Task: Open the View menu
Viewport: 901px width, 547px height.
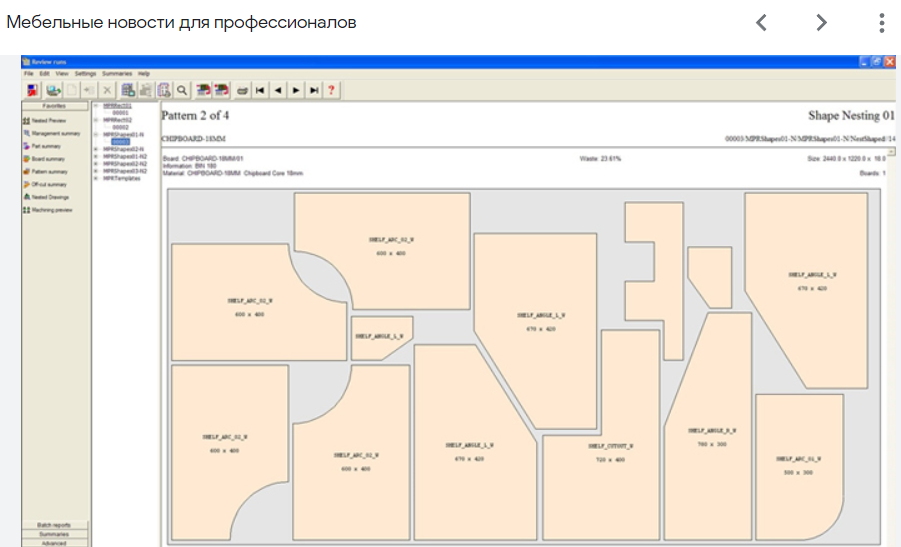Action: pyautogui.click(x=62, y=74)
